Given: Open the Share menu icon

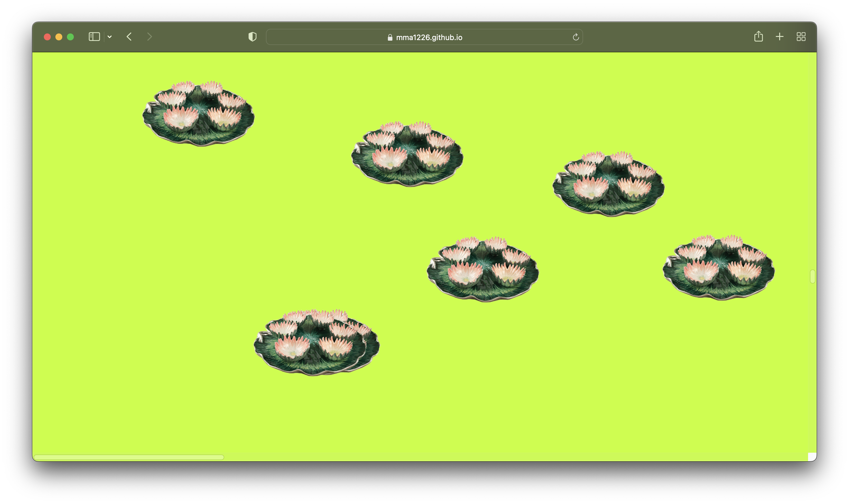Looking at the screenshot, I should [758, 36].
